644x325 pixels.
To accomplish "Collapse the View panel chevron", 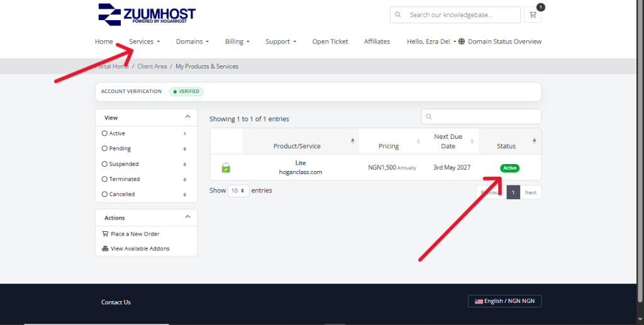I will pyautogui.click(x=187, y=117).
